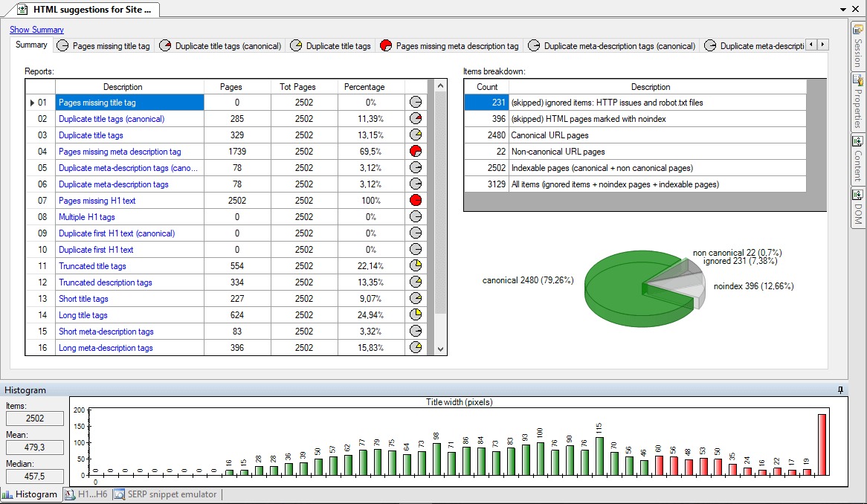
Task: Click red pie indicator beside Pages missing H1 text
Action: (416, 200)
